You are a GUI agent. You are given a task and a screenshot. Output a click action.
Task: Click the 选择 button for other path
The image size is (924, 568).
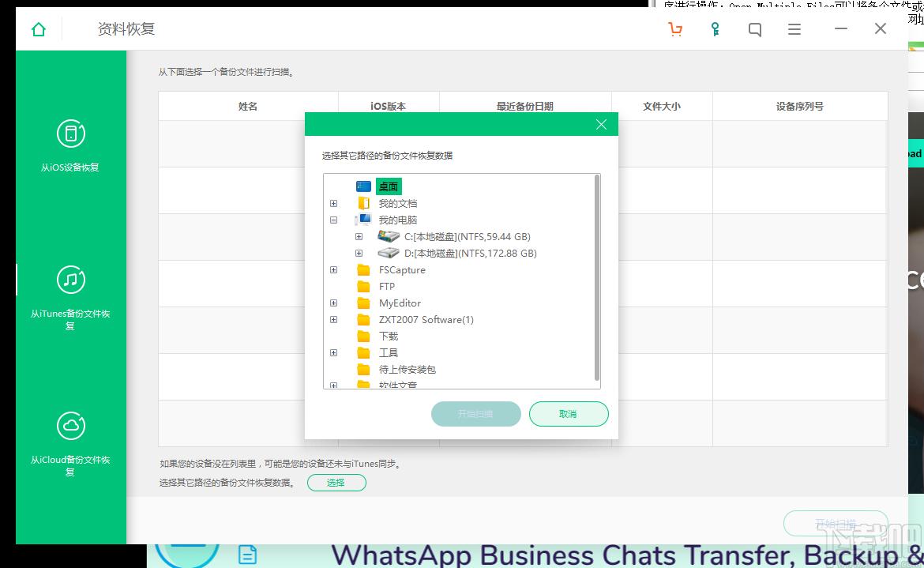pos(336,483)
